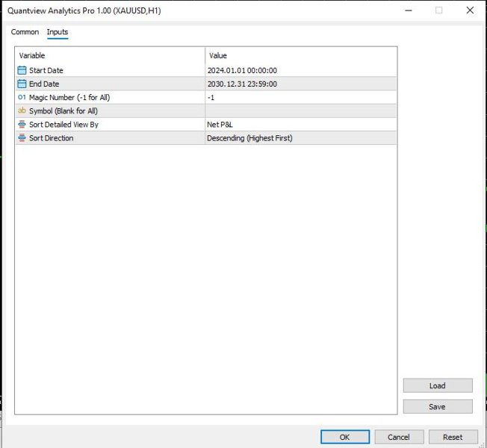
Task: Click the enum icon beside Sort Direction
Action: click(22, 138)
